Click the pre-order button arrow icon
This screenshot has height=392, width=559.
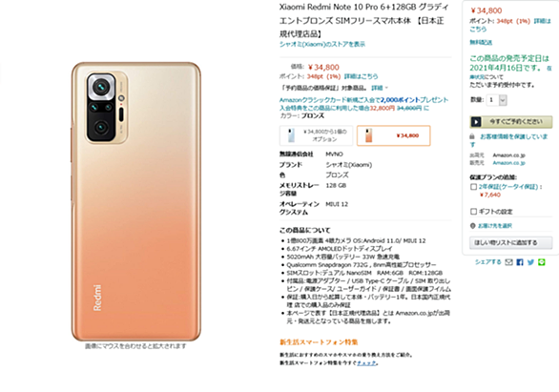point(476,122)
